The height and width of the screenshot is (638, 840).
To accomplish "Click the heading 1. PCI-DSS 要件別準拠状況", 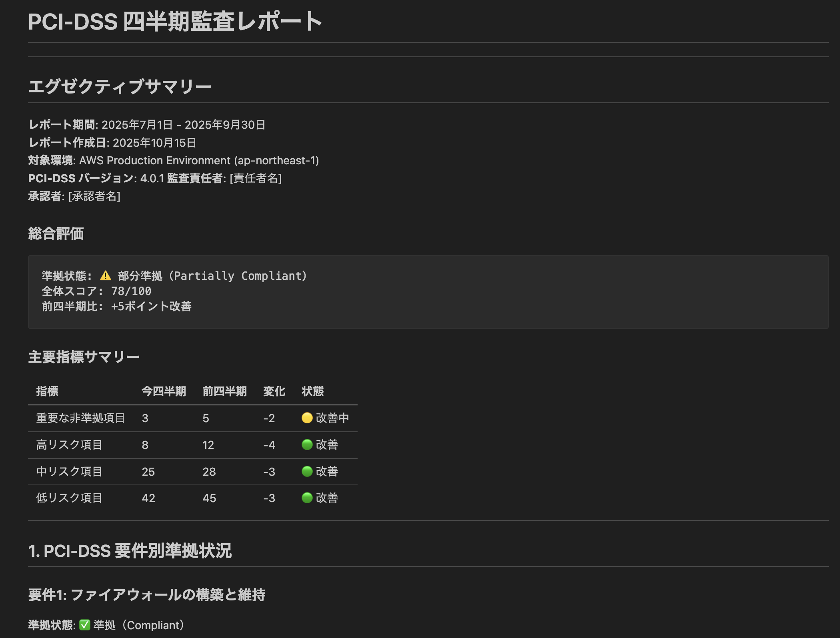I will pyautogui.click(x=130, y=550).
